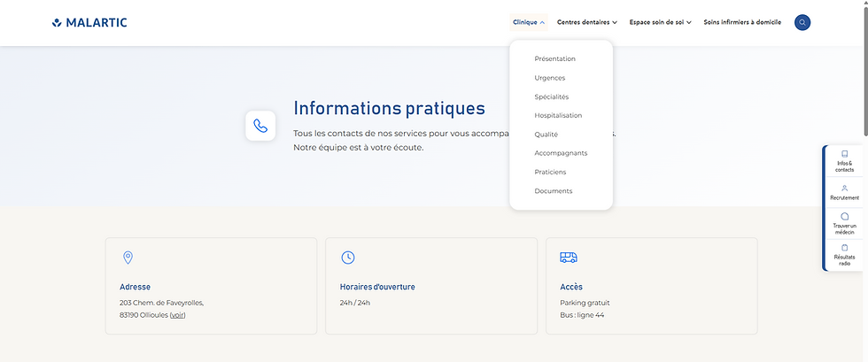The width and height of the screenshot is (868, 362).
Task: Select Urgences from the Clinique menu
Action: click(x=550, y=78)
